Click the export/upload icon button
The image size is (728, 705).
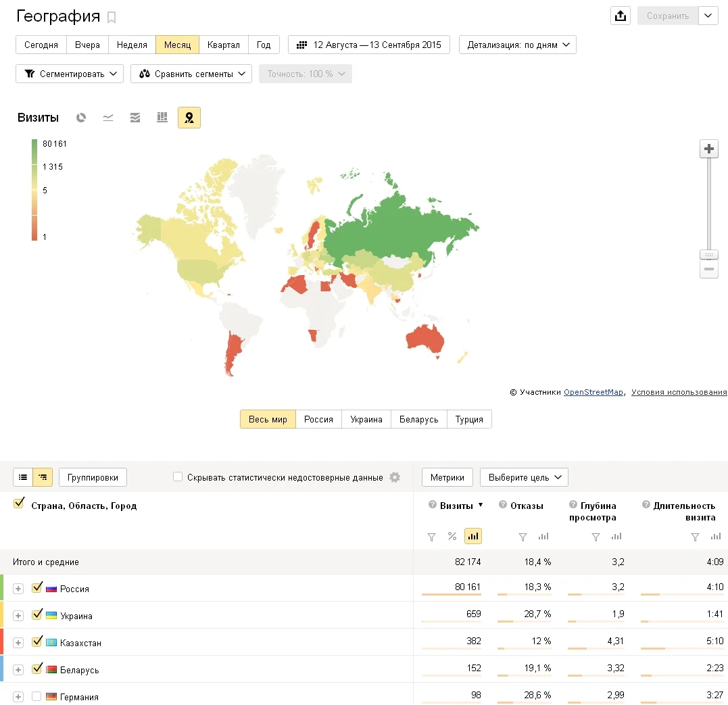coord(621,16)
